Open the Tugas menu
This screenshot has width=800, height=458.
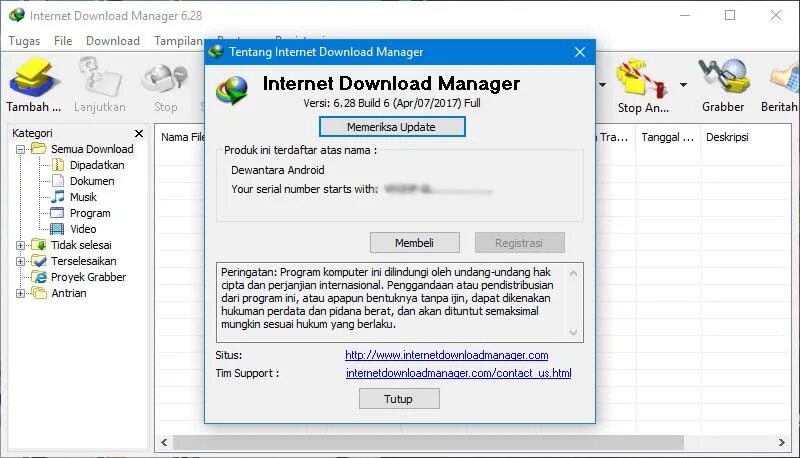24,41
